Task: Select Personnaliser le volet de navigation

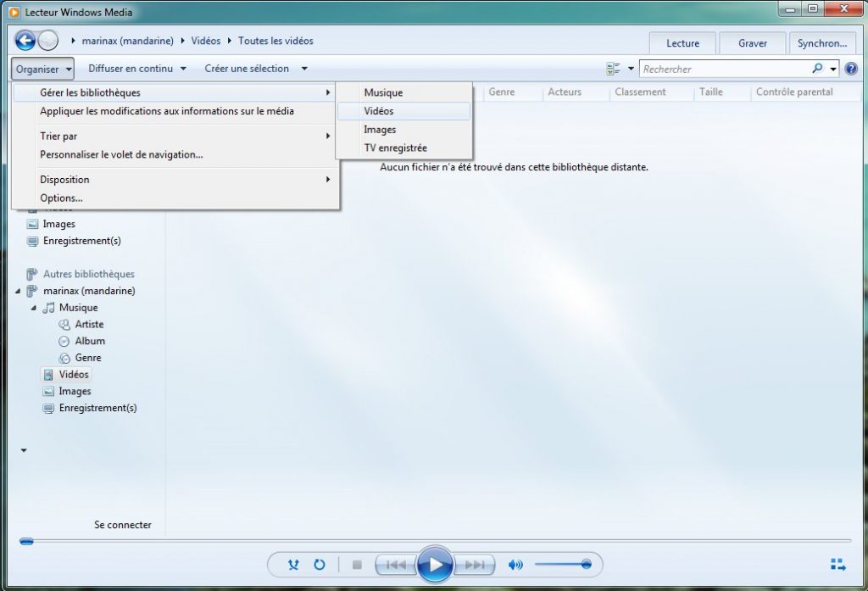Action: click(173, 154)
